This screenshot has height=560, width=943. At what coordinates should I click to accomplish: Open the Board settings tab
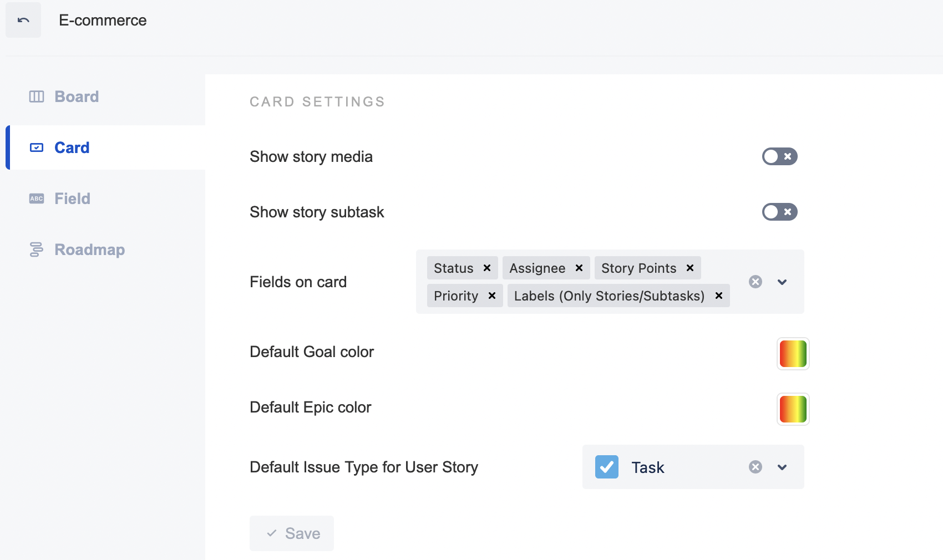pyautogui.click(x=77, y=96)
